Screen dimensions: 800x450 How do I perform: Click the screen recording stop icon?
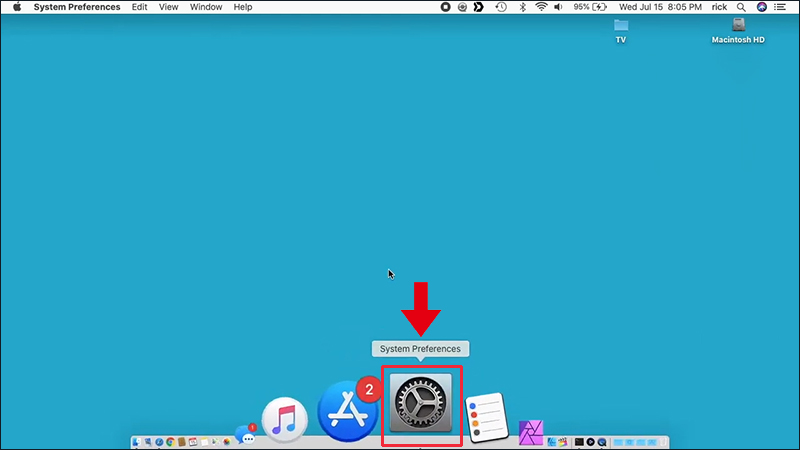445,7
